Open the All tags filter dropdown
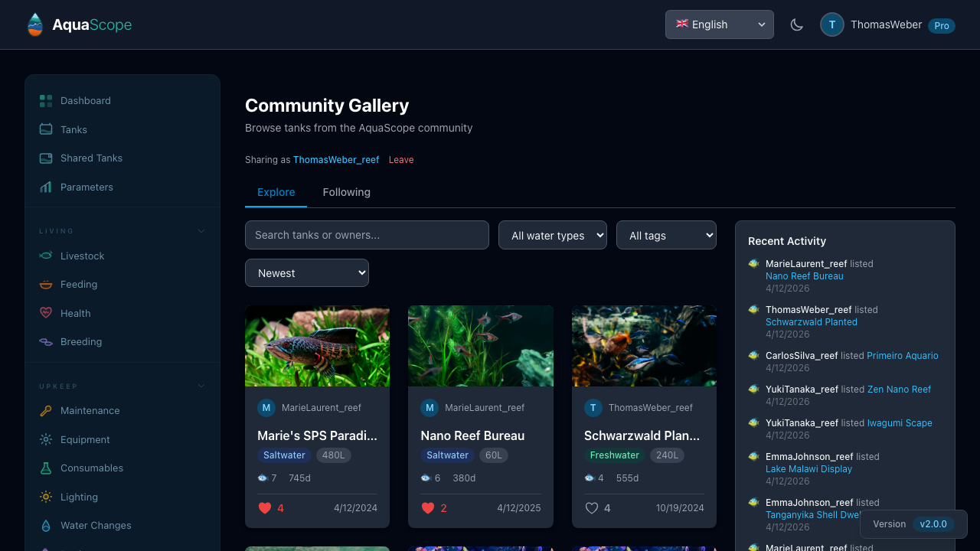The image size is (980, 551). tap(666, 235)
